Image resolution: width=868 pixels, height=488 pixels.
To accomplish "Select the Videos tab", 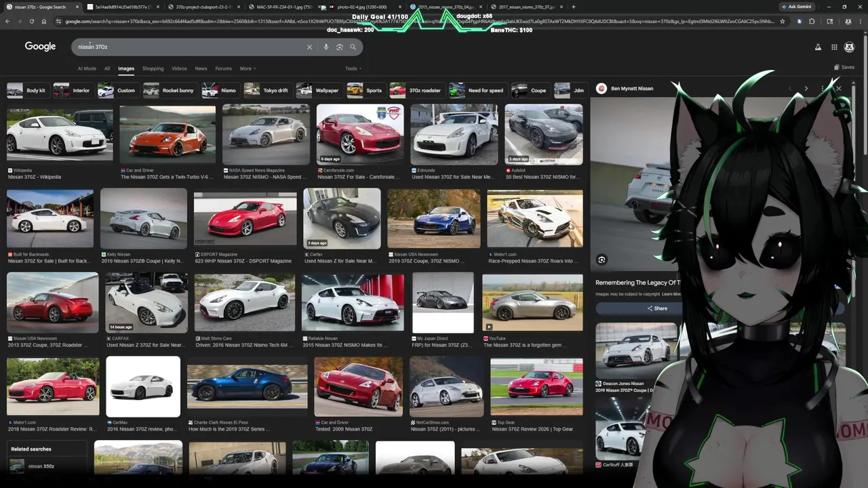I will pos(179,68).
